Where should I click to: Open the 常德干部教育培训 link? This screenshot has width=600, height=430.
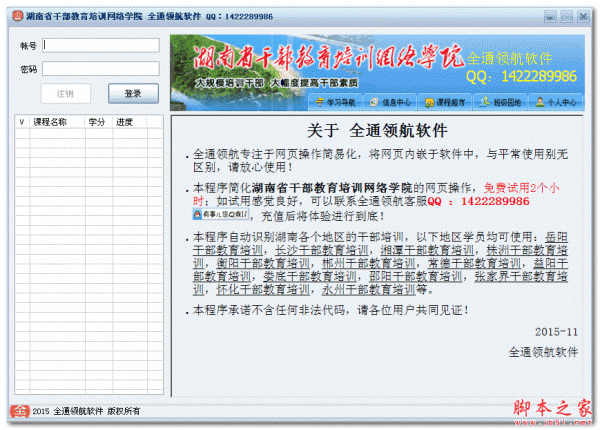[474, 264]
